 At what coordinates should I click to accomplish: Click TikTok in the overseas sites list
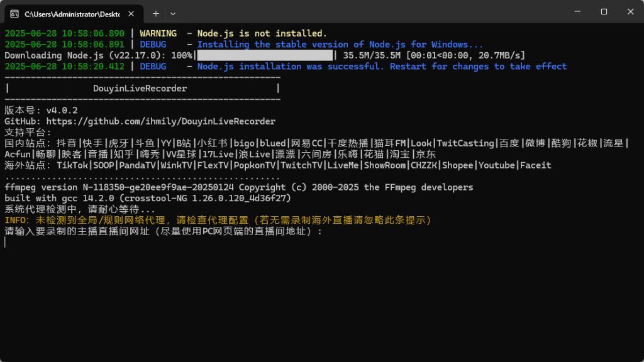[x=72, y=165]
